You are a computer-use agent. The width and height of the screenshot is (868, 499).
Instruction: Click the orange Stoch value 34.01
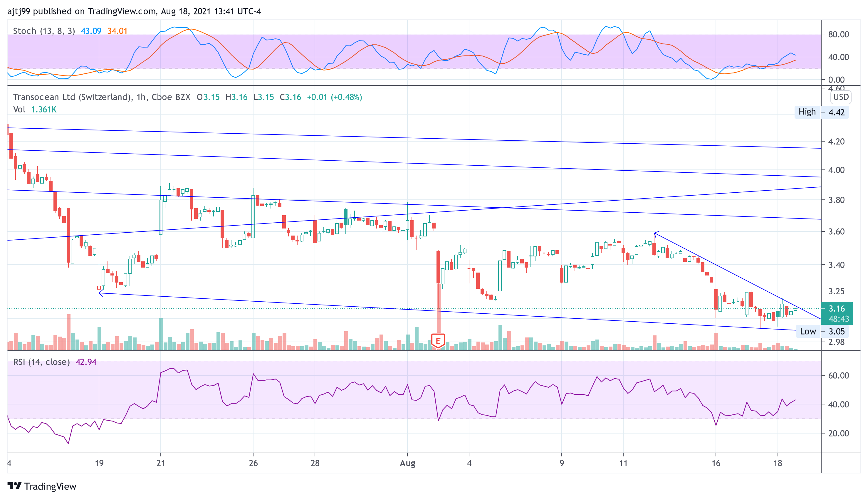[x=117, y=31]
